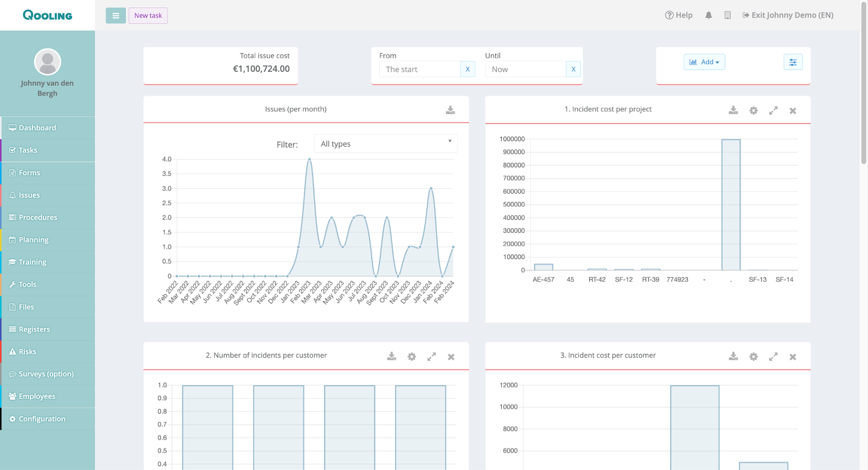The image size is (868, 470).
Task: Click the Total issue cost value €1,100,724.00
Action: pyautogui.click(x=261, y=69)
